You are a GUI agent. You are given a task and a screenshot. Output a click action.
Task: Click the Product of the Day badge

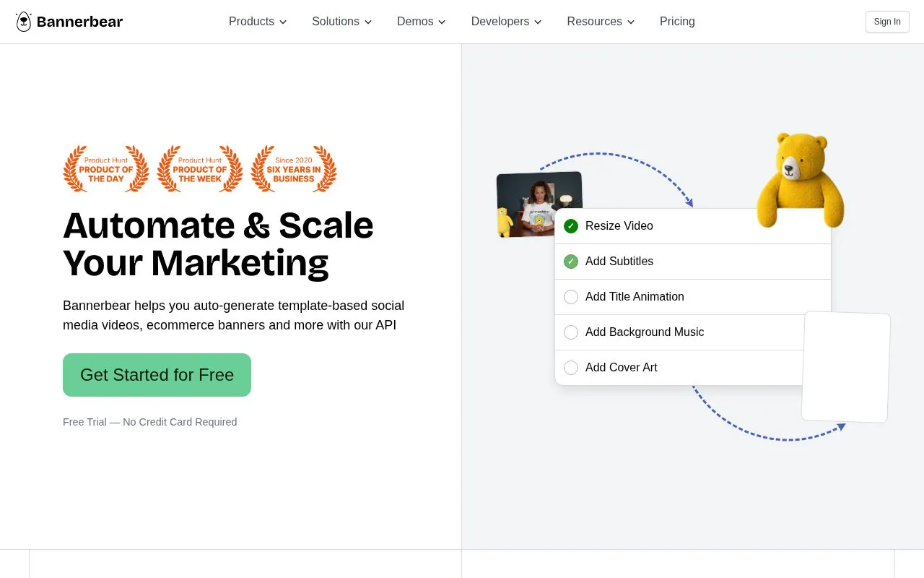pos(106,169)
